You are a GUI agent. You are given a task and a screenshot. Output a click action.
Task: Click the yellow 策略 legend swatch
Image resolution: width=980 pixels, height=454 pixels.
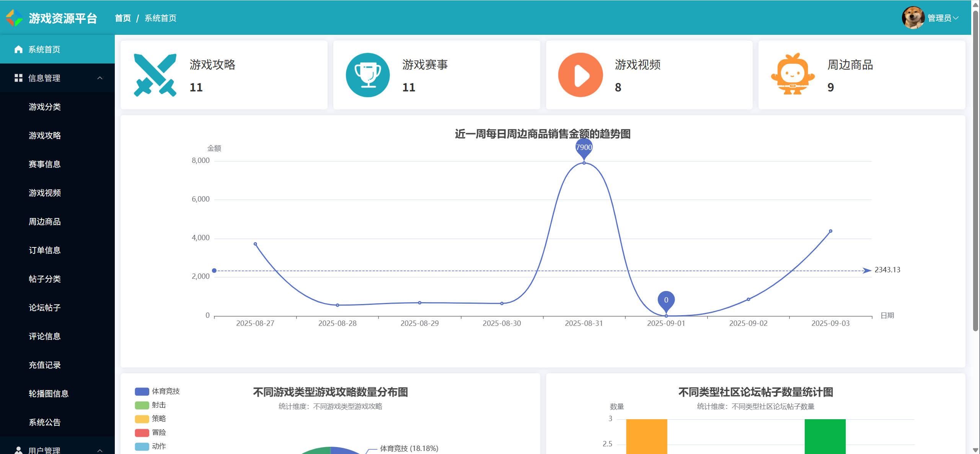[x=142, y=419]
